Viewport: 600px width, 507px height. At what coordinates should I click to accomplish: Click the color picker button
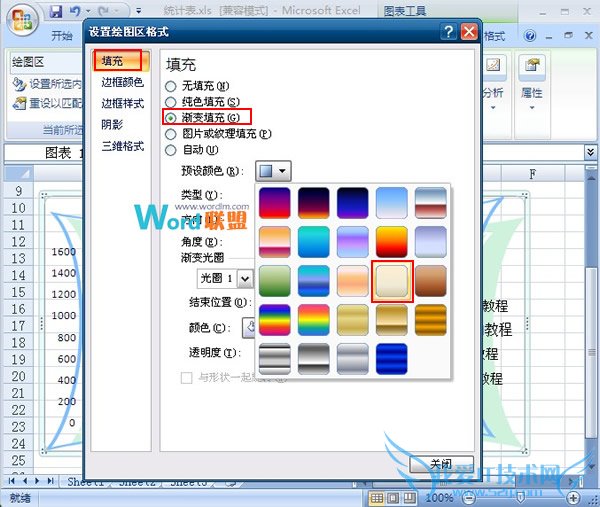pos(249,328)
